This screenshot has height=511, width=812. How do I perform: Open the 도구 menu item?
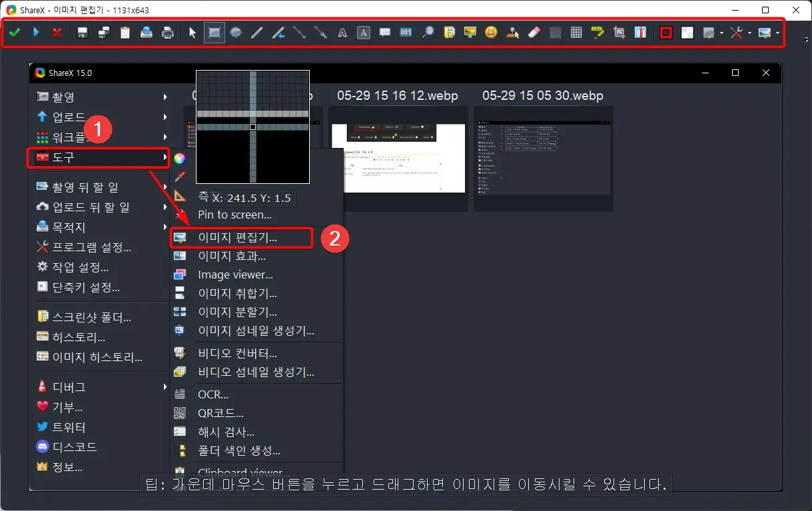[98, 158]
